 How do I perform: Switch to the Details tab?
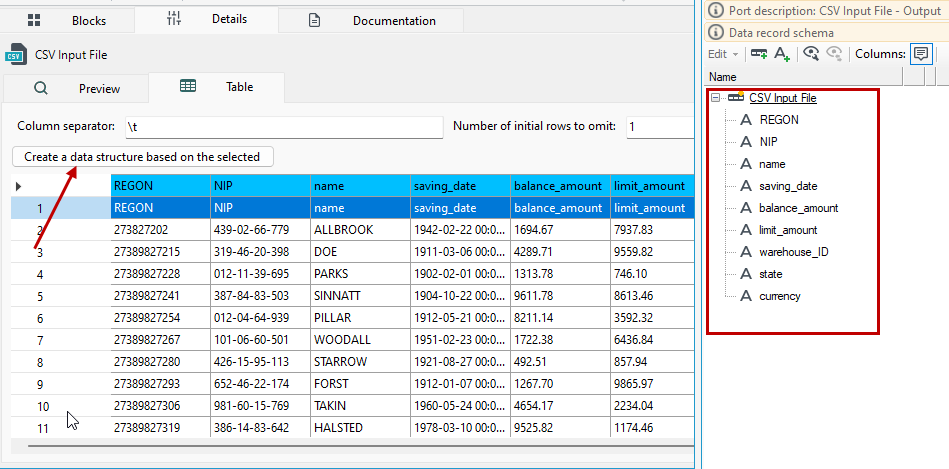206,19
